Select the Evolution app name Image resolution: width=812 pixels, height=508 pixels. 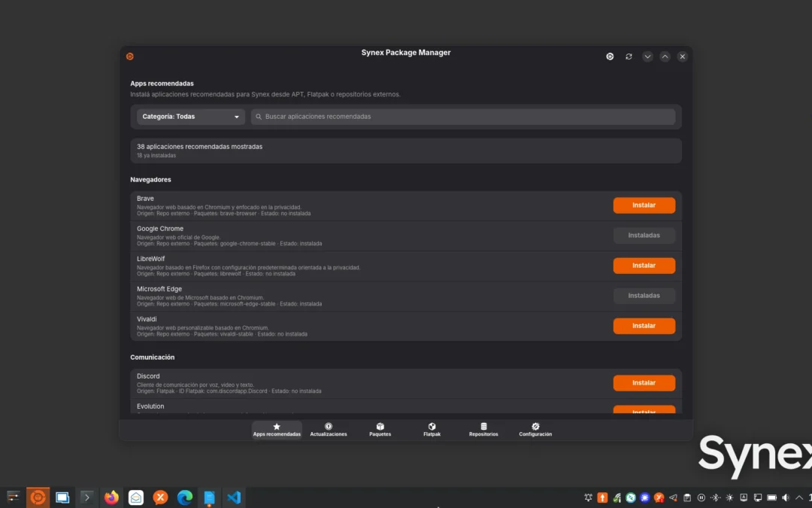(x=150, y=406)
